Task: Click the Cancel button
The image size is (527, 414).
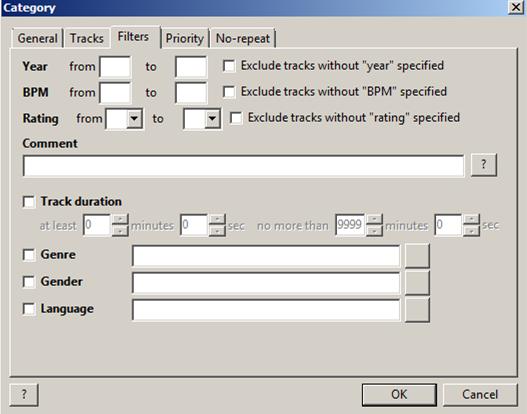Action: click(x=480, y=395)
